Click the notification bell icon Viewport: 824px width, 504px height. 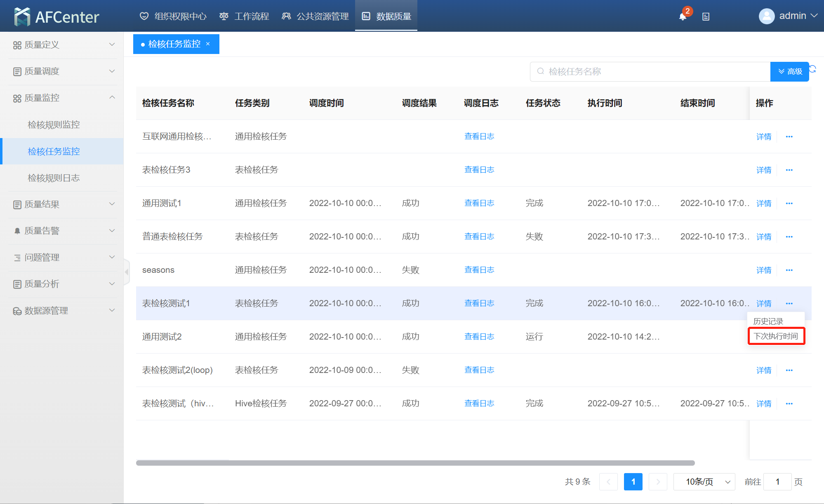[x=683, y=16]
